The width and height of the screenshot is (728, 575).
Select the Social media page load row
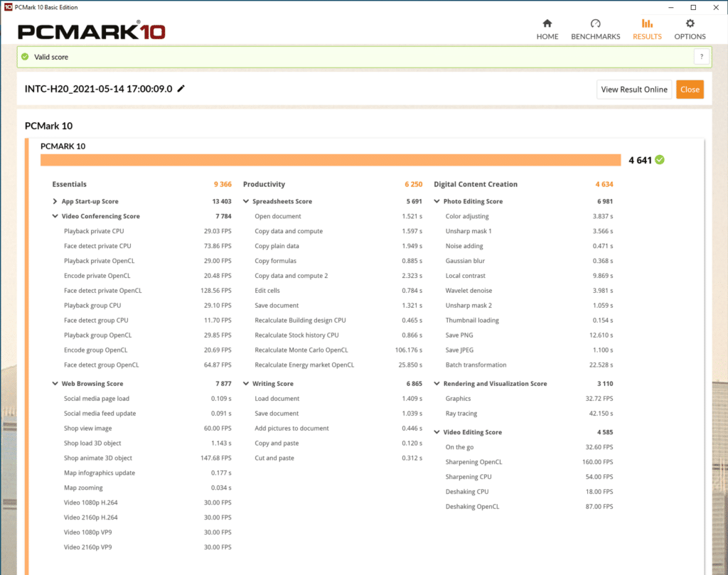148,398
